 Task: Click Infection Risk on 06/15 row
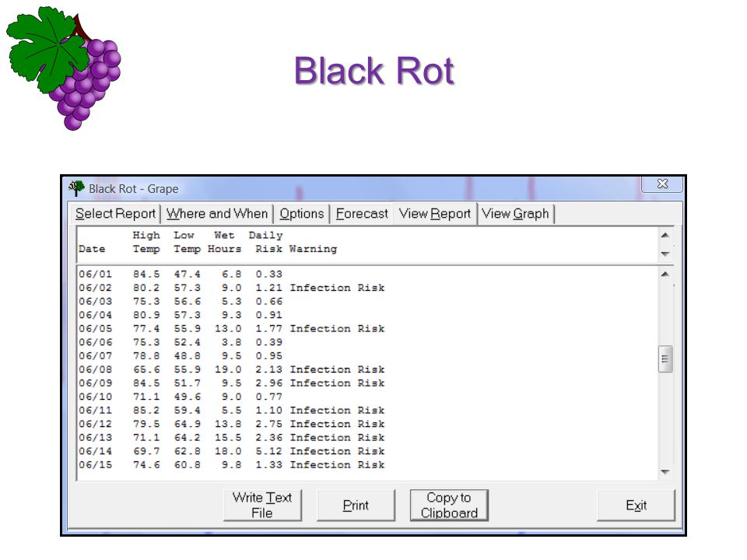pyautogui.click(x=337, y=465)
